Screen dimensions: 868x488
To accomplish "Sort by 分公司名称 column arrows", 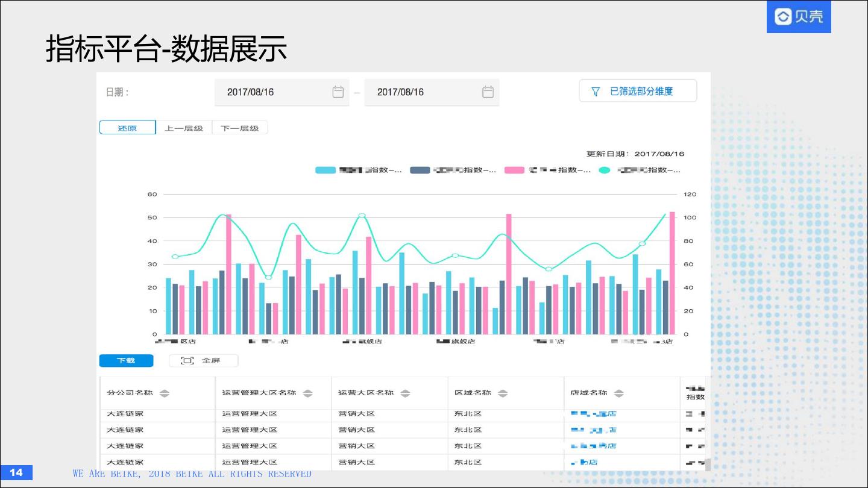I will pos(164,393).
